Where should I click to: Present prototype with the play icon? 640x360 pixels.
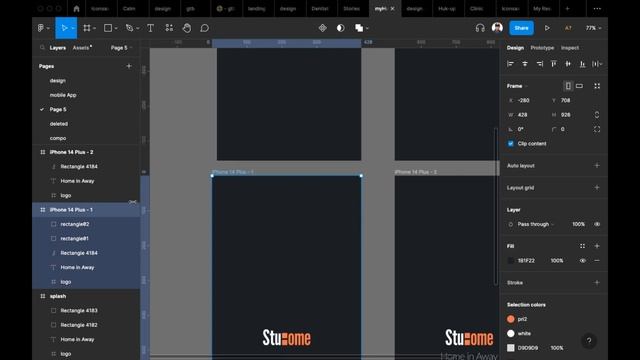[x=547, y=28]
